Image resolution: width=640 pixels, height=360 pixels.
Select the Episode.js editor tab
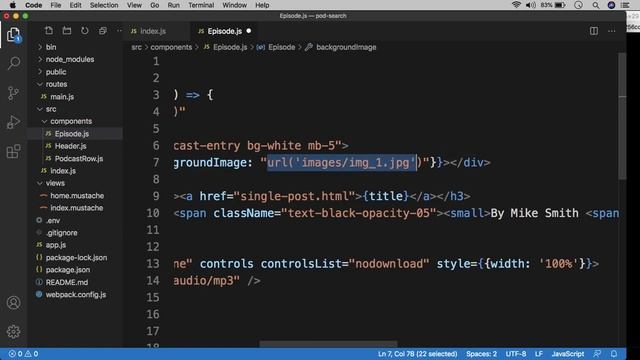click(x=224, y=31)
